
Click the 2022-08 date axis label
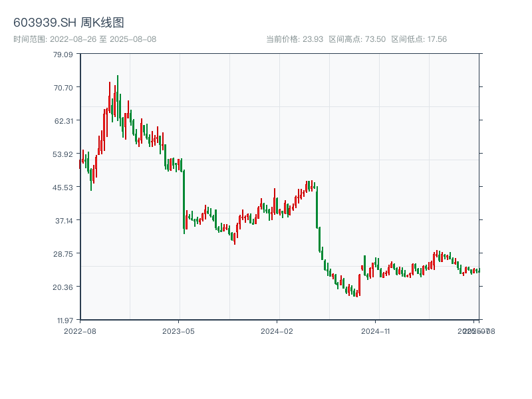coord(80,331)
